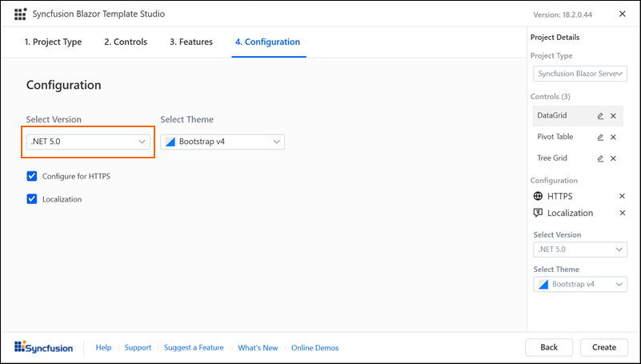Go to the 2. Controls tab
The image size is (641, 364).
(x=126, y=42)
